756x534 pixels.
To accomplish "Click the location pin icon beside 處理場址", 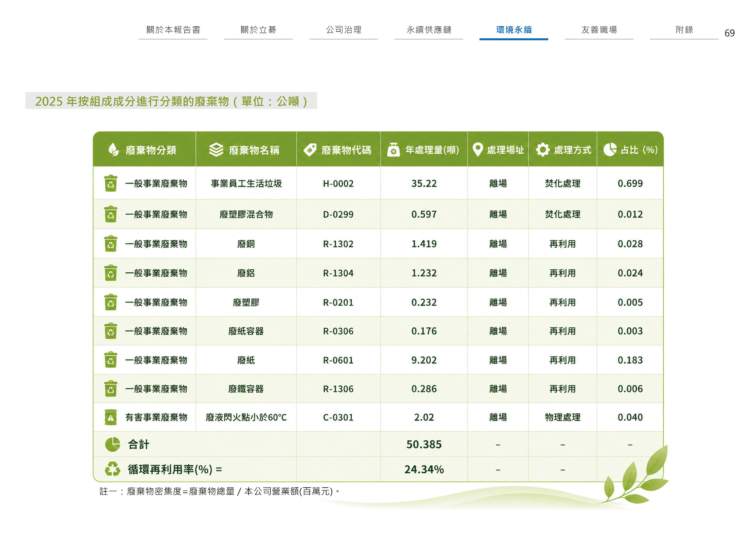I will click(x=478, y=150).
